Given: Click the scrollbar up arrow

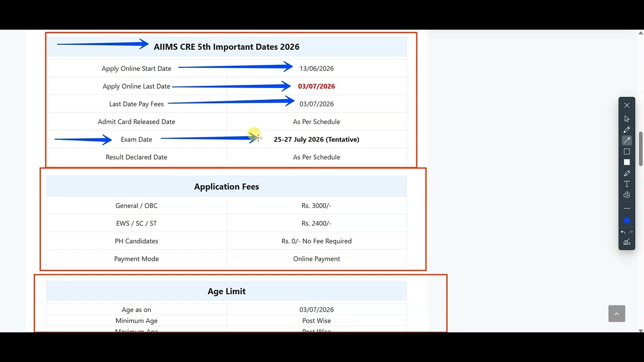Looking at the screenshot, I should pyautogui.click(x=640, y=32).
